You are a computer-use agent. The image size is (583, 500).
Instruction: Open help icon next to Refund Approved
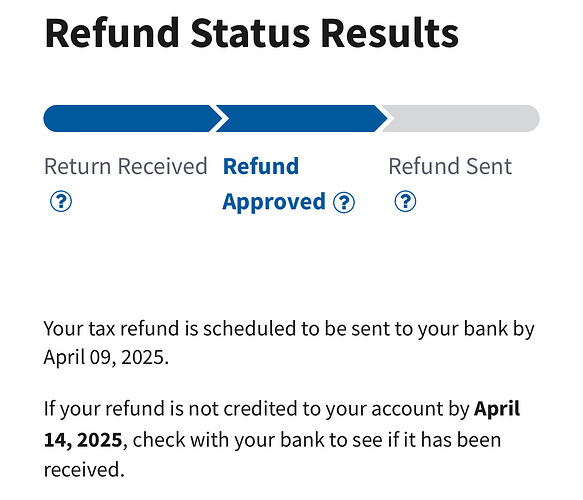tap(344, 202)
